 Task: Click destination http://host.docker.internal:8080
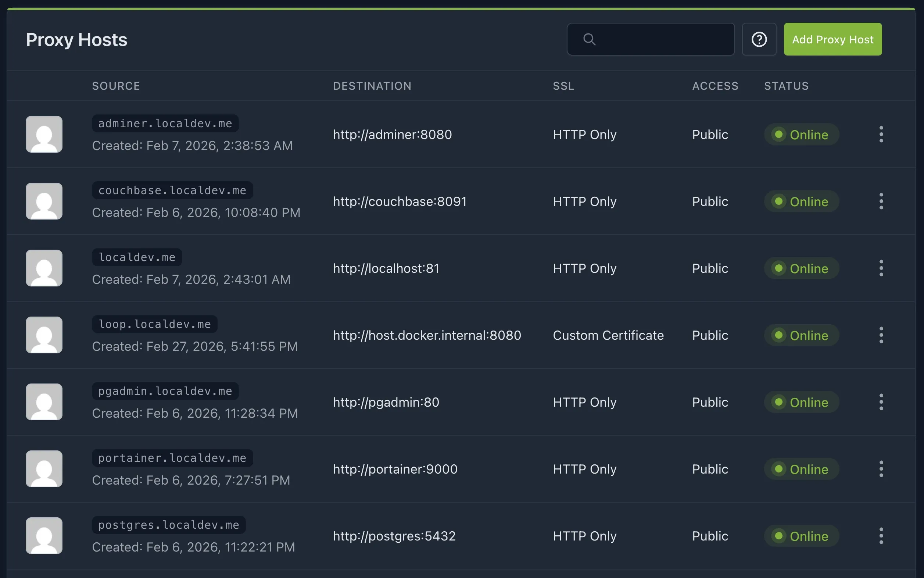tap(427, 335)
